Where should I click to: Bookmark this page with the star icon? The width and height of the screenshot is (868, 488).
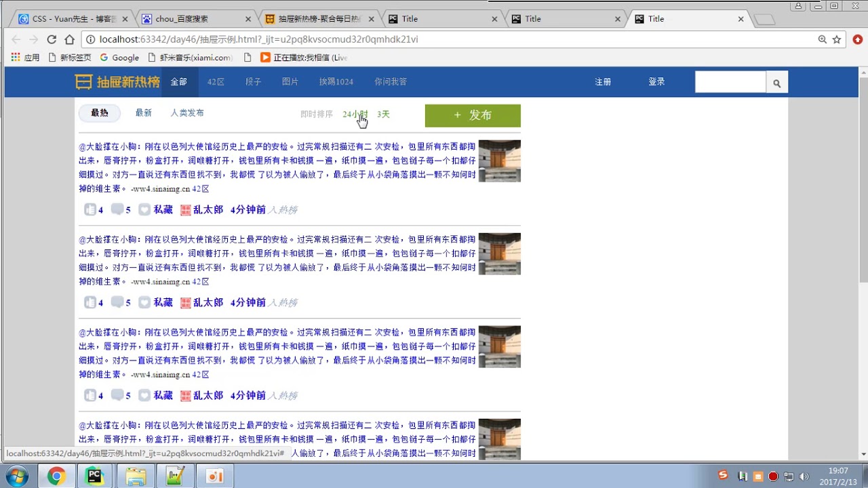coord(837,39)
